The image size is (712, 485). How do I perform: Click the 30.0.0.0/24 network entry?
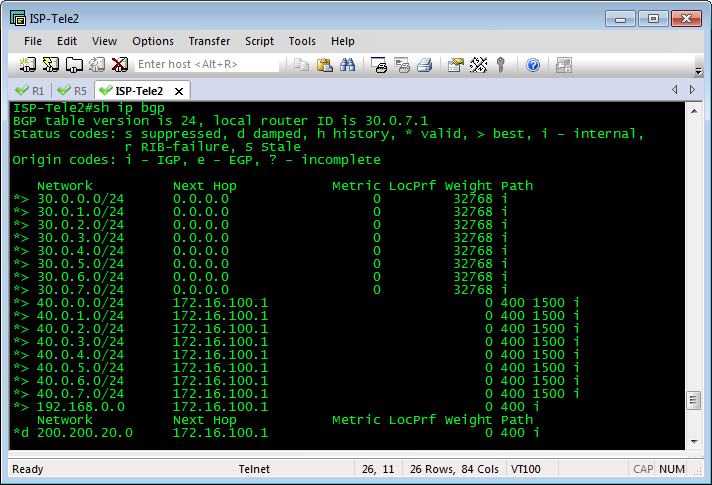click(80, 199)
